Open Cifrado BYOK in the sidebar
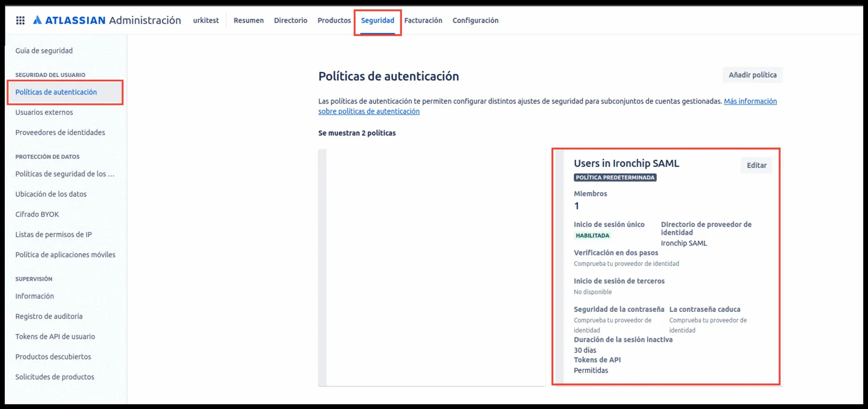This screenshot has width=868, height=409. point(37,214)
